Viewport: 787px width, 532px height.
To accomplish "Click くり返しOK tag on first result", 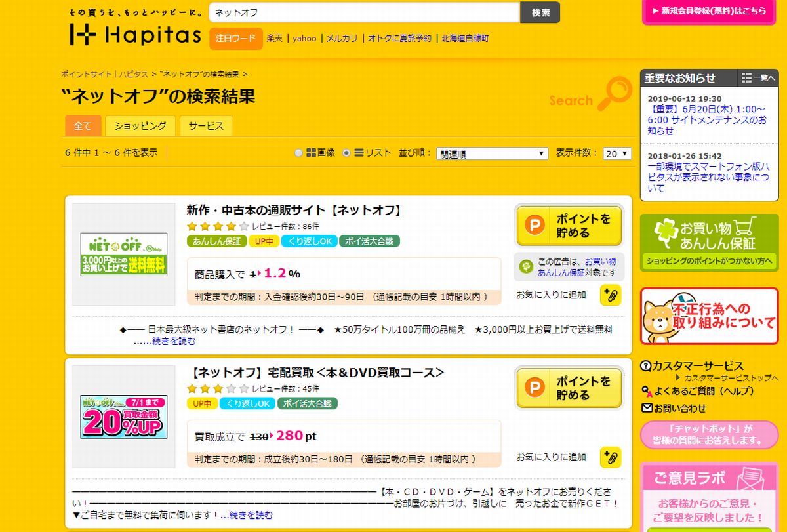I will (310, 241).
